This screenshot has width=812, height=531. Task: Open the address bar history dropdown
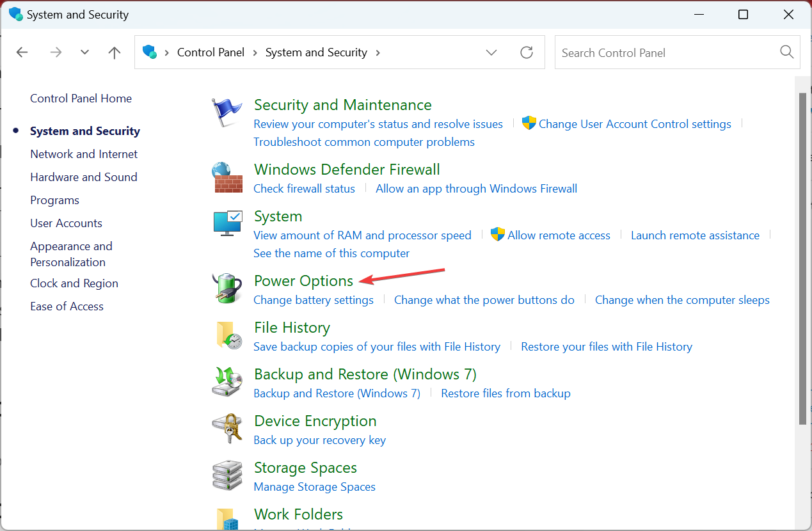pos(491,52)
